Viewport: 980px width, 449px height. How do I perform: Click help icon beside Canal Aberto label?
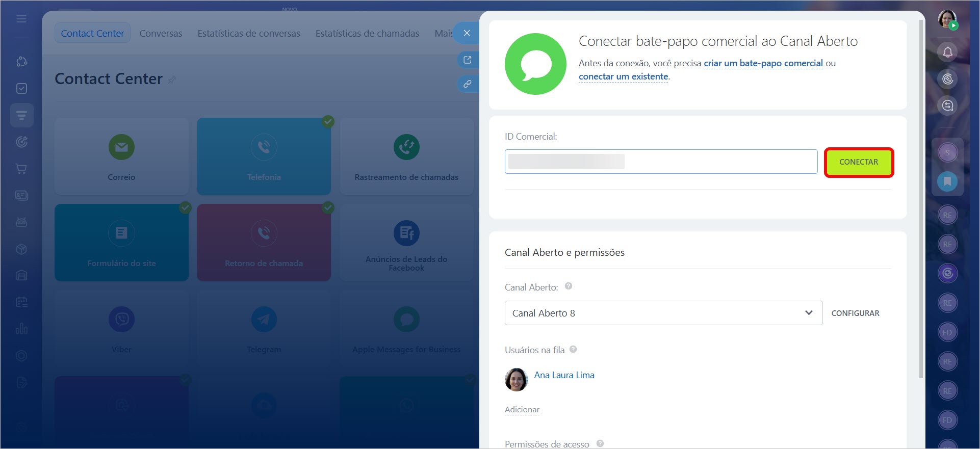click(x=569, y=286)
